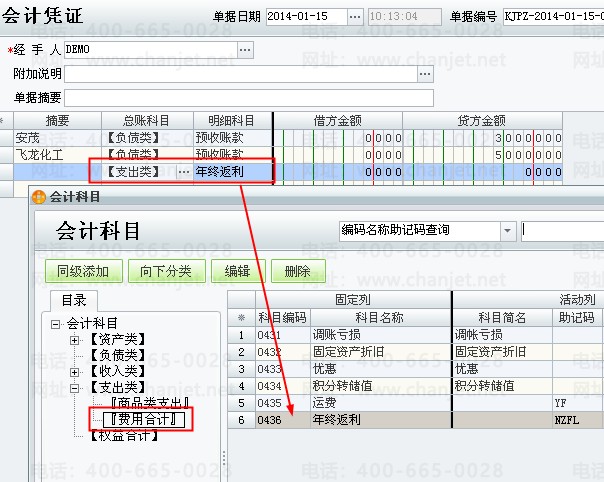Select the 年终返利 row in subject list
Viewport: 604px width, 482px height.
point(380,420)
